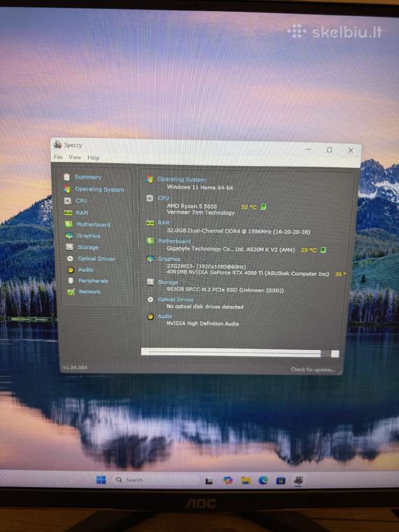Click the Windows 11 Home 64-bit text
This screenshot has width=399, height=532.
tap(200, 187)
